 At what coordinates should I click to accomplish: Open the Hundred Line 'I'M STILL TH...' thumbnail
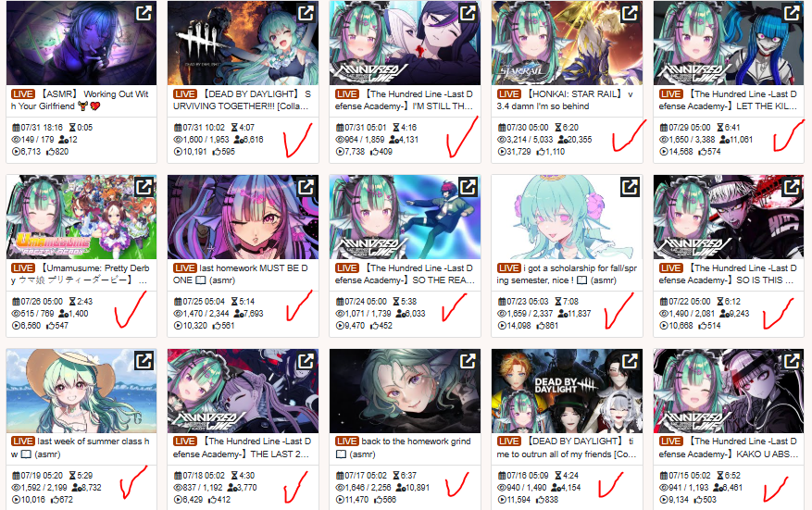pos(405,43)
